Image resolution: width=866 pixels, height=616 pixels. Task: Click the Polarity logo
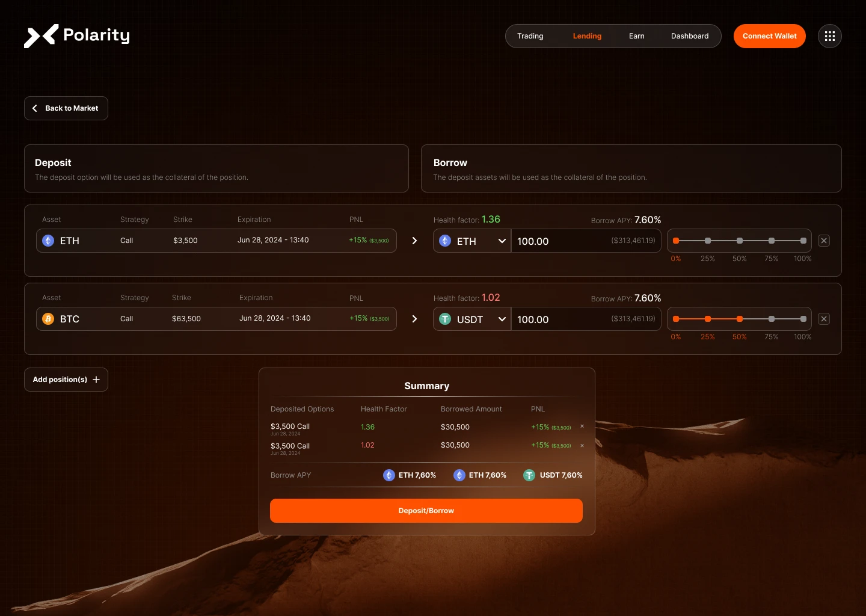coord(77,36)
